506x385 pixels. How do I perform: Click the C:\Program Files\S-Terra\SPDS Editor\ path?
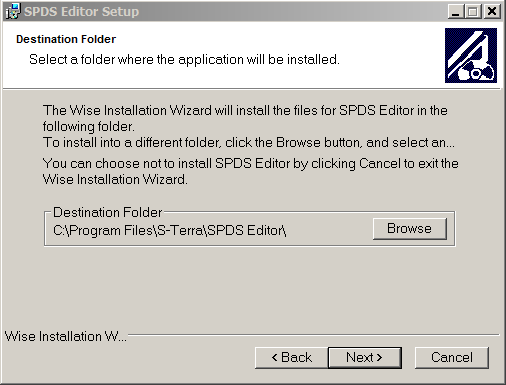click(170, 231)
